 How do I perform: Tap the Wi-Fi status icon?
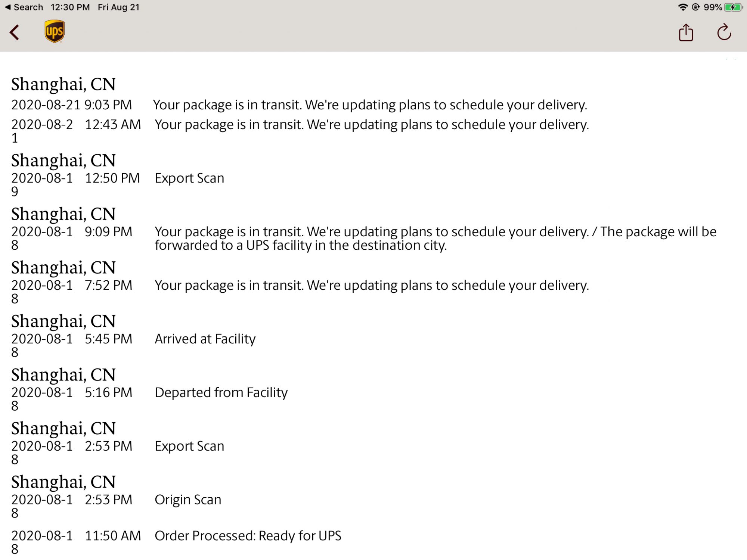tap(683, 7)
